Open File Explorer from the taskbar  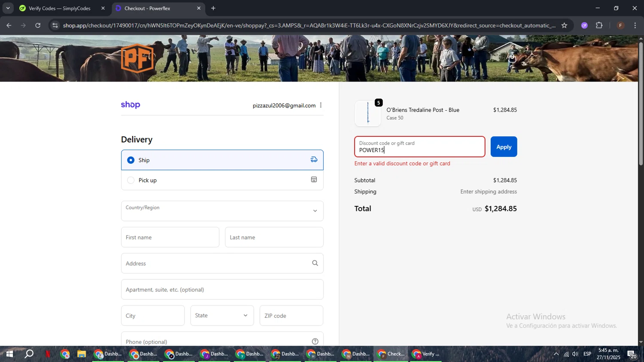pyautogui.click(x=82, y=354)
